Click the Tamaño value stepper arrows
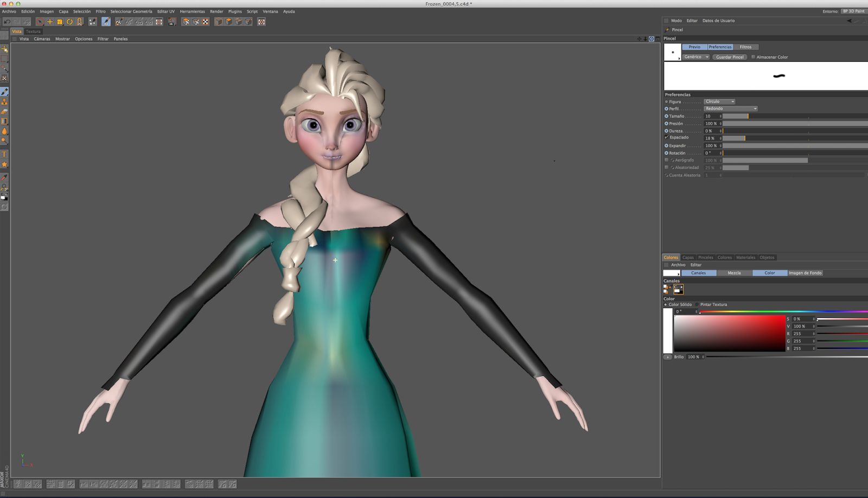Viewport: 868px width, 498px height. 720,116
